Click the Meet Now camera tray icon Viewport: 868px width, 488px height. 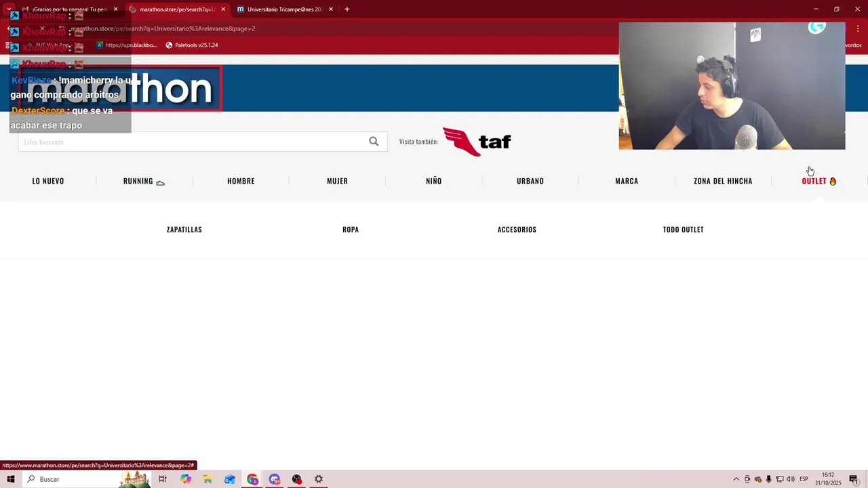pyautogui.click(x=747, y=479)
